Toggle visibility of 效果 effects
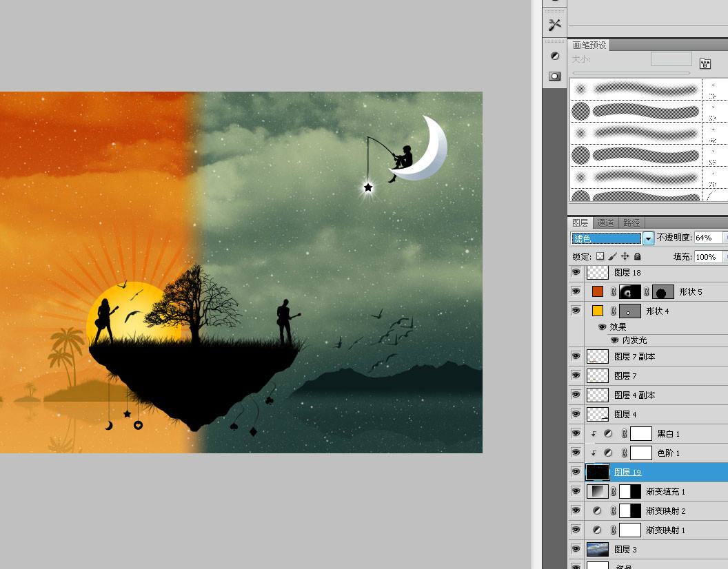Image resolution: width=728 pixels, height=569 pixels. click(602, 327)
